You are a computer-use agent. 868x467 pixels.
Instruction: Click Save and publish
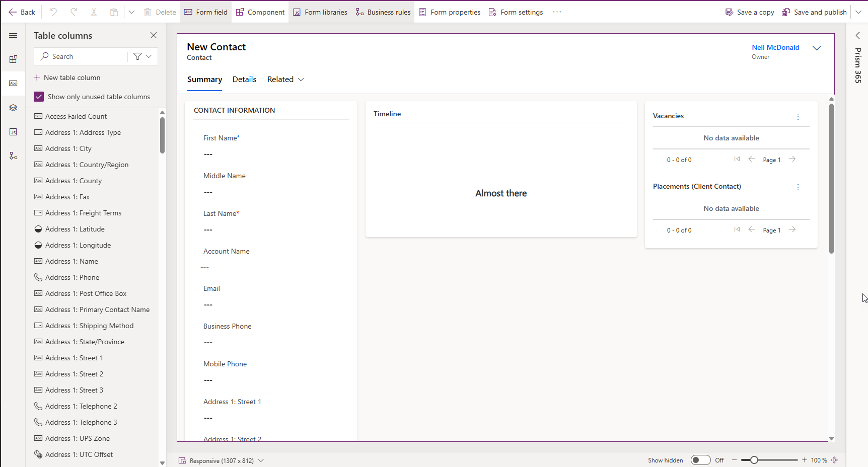(x=814, y=12)
